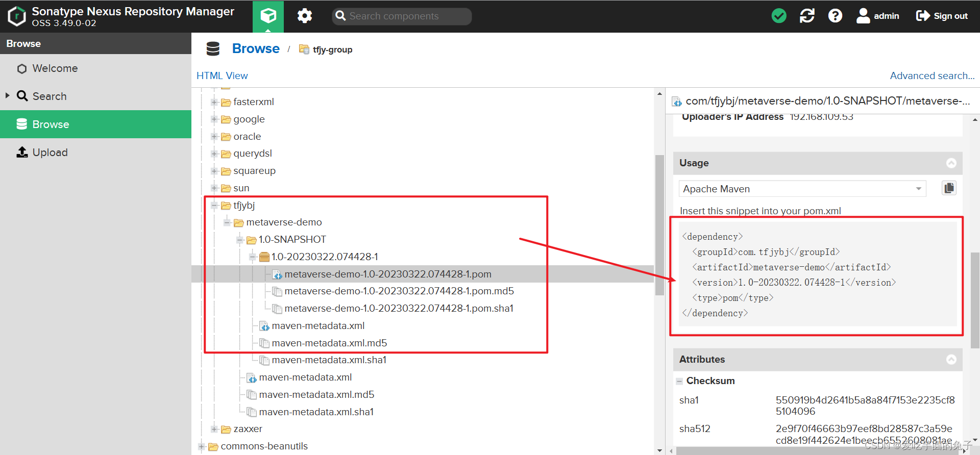Click the metaverse-demo .pom file icon
The image size is (980, 455).
pyautogui.click(x=277, y=274)
